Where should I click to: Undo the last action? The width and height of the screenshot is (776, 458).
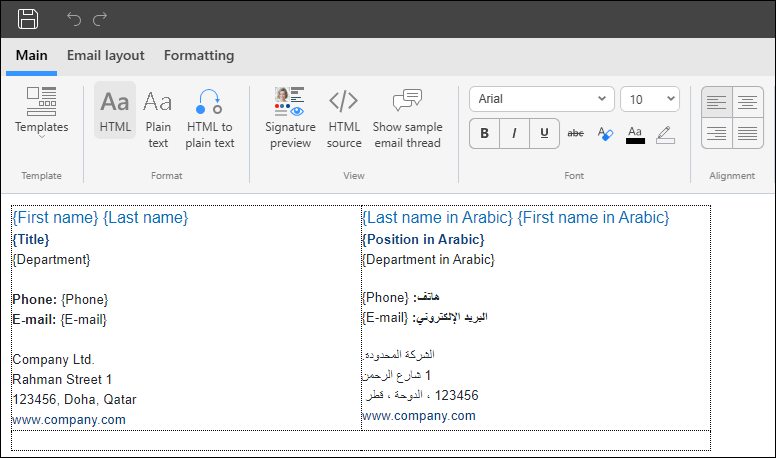click(74, 19)
